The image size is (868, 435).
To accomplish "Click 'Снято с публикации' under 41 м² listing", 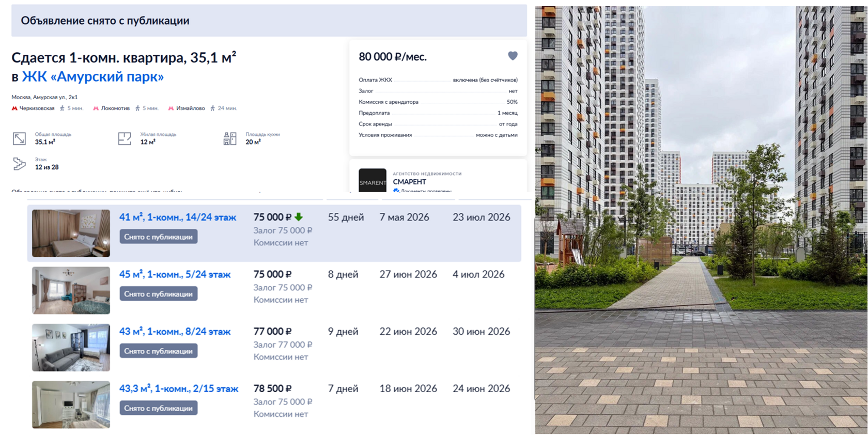I will [158, 237].
